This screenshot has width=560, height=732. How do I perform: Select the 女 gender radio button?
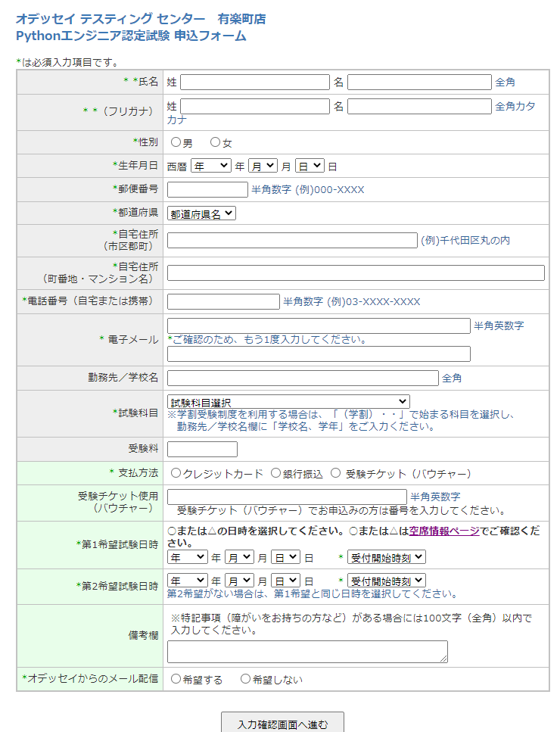pyautogui.click(x=215, y=142)
